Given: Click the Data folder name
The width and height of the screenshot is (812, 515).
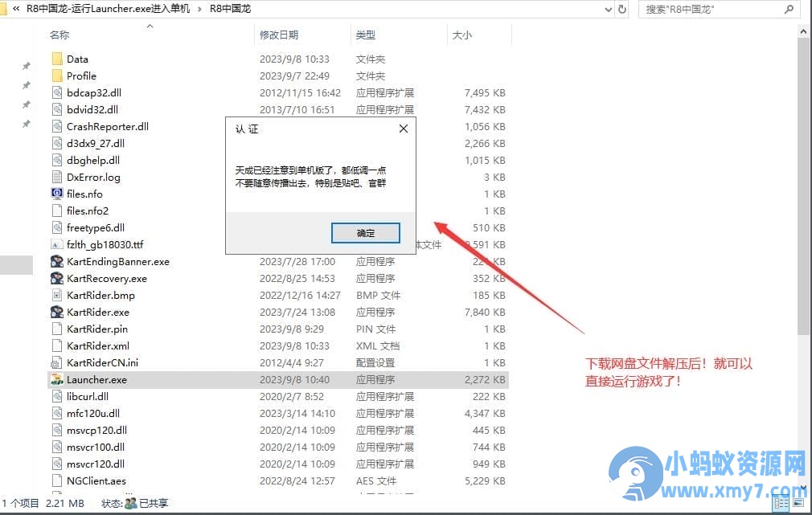Looking at the screenshot, I should point(77,59).
